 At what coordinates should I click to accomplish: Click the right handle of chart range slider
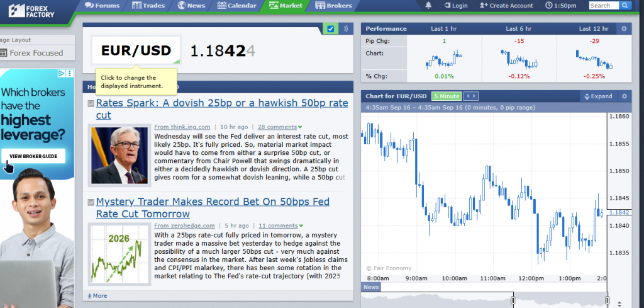(x=608, y=300)
